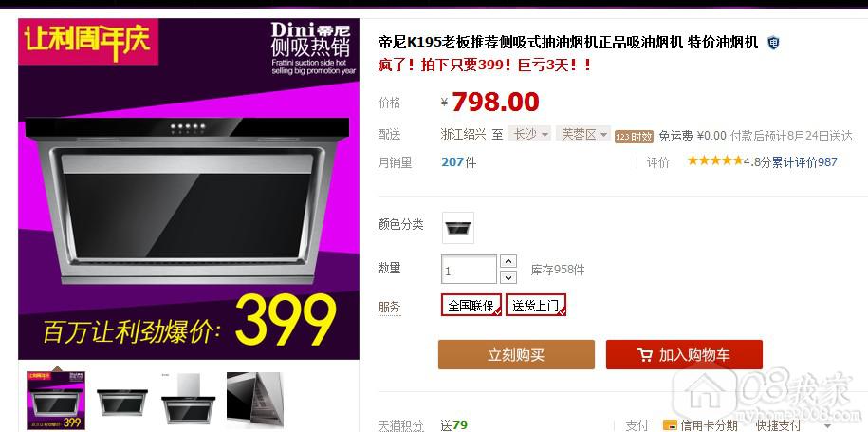Click the quantity input field
868x432 pixels.
coord(469,270)
